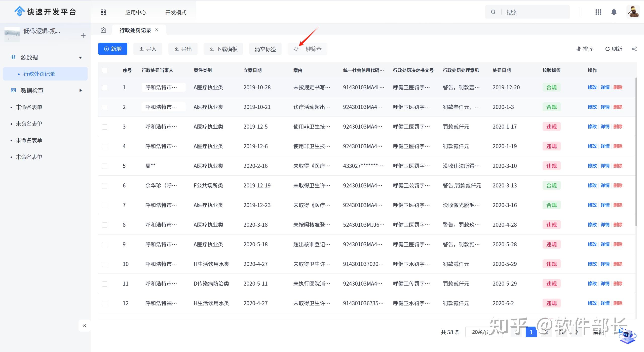Open the notifications bell
This screenshot has height=352, width=644.
tap(614, 12)
